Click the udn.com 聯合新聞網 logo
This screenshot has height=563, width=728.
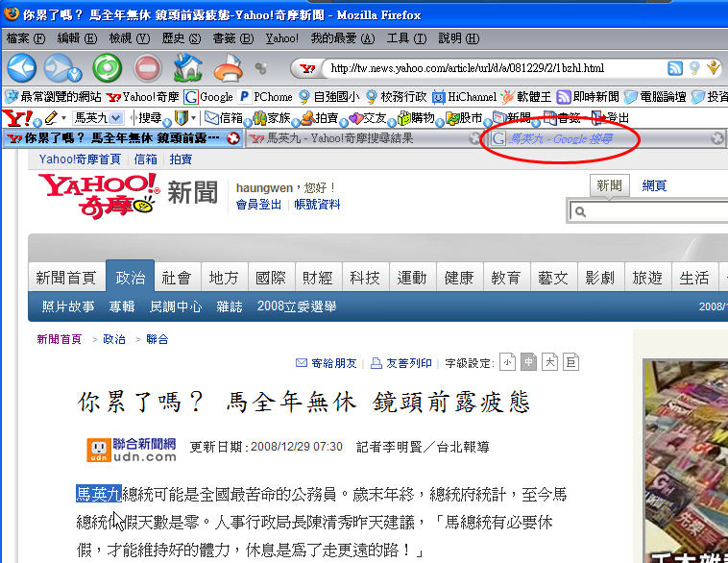[132, 450]
